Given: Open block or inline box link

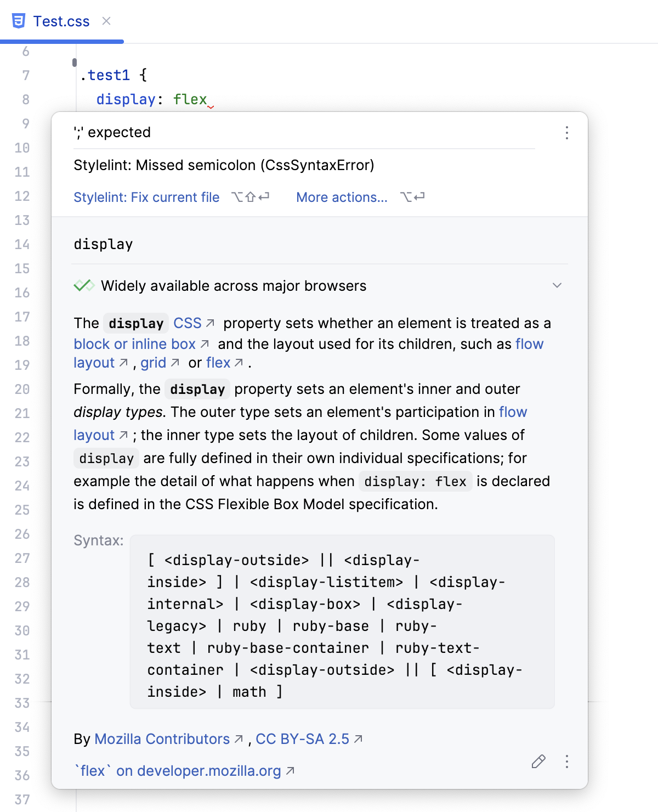Looking at the screenshot, I should [x=134, y=344].
